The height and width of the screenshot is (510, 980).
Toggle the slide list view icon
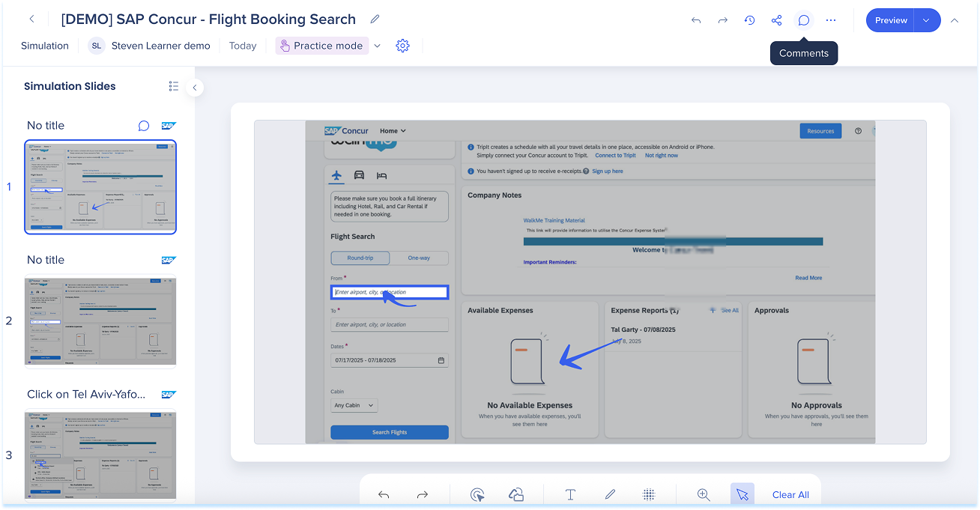(x=174, y=86)
